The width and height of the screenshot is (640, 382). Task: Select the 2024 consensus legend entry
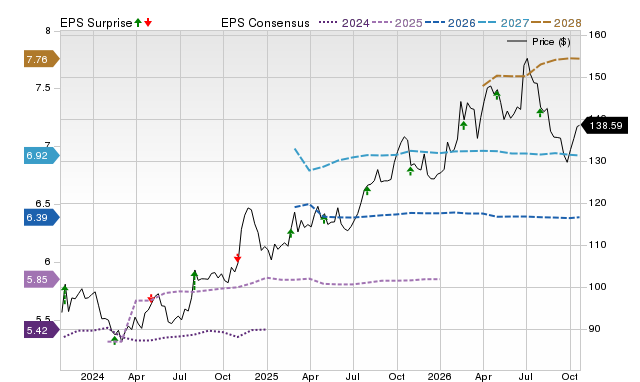[344, 23]
